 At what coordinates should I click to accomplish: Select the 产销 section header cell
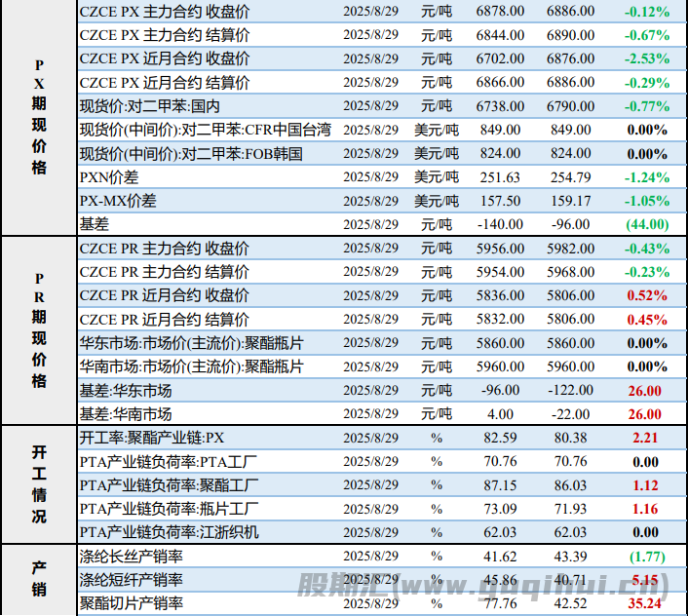pos(39,580)
